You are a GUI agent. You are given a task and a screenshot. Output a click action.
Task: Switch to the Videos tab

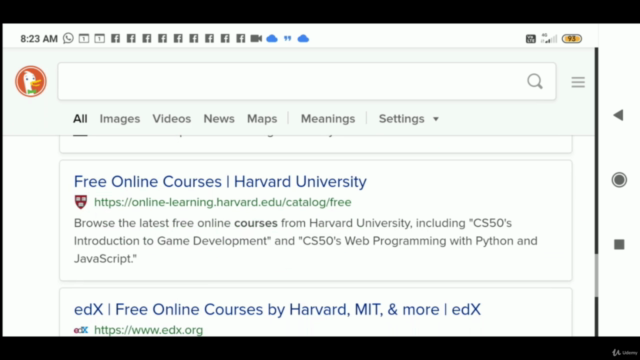click(x=171, y=119)
